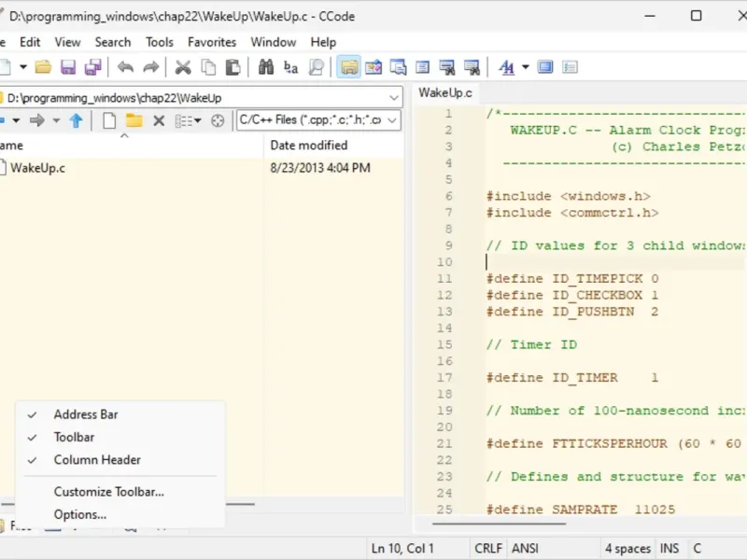Image resolution: width=747 pixels, height=560 pixels.
Task: Open Find with the binoculars icon
Action: tap(266, 67)
